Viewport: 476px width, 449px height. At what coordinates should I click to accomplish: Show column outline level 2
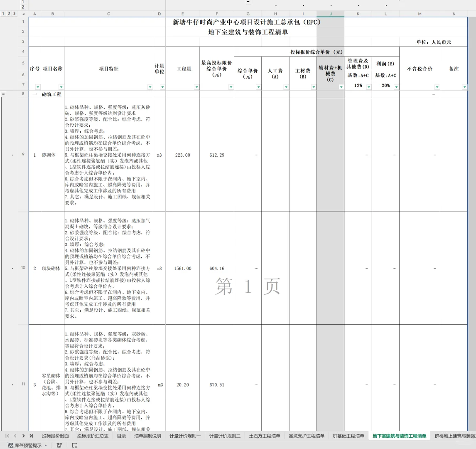pos(23,7)
